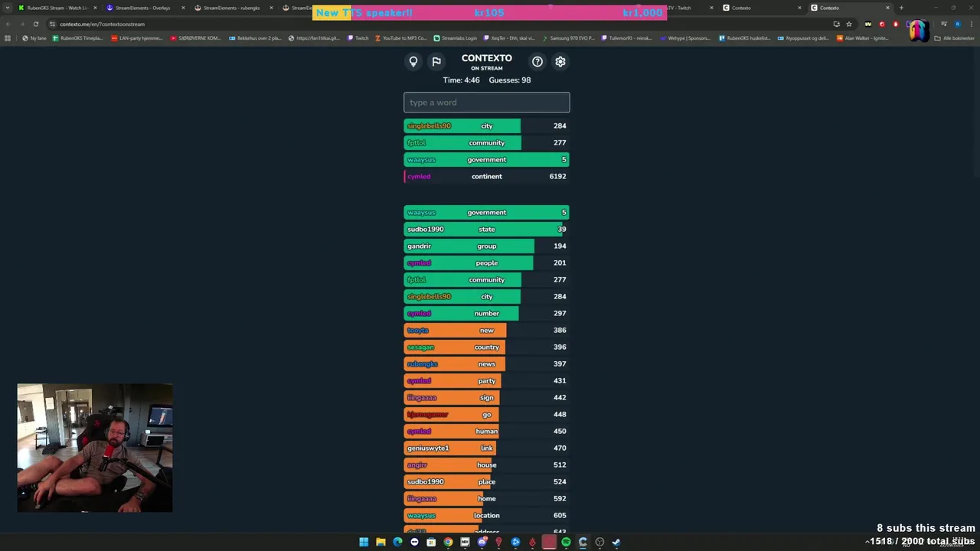
Task: Click the 'human' guess row
Action: pos(487,431)
